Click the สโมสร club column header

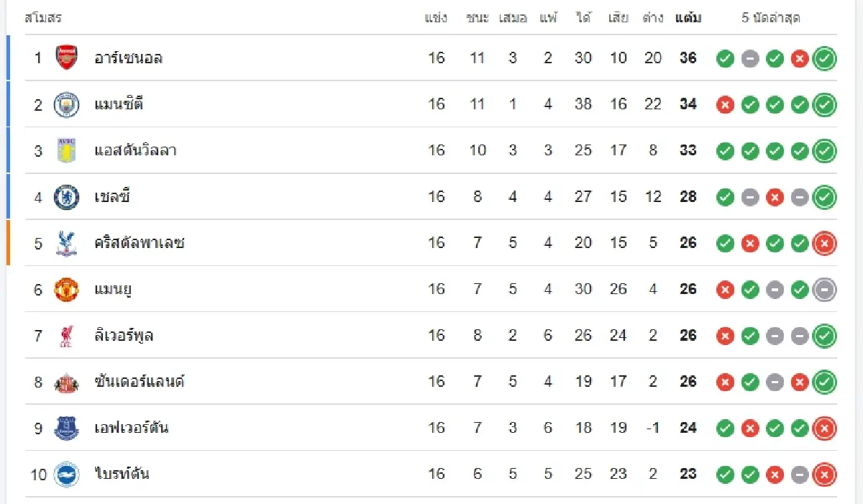coord(43,18)
